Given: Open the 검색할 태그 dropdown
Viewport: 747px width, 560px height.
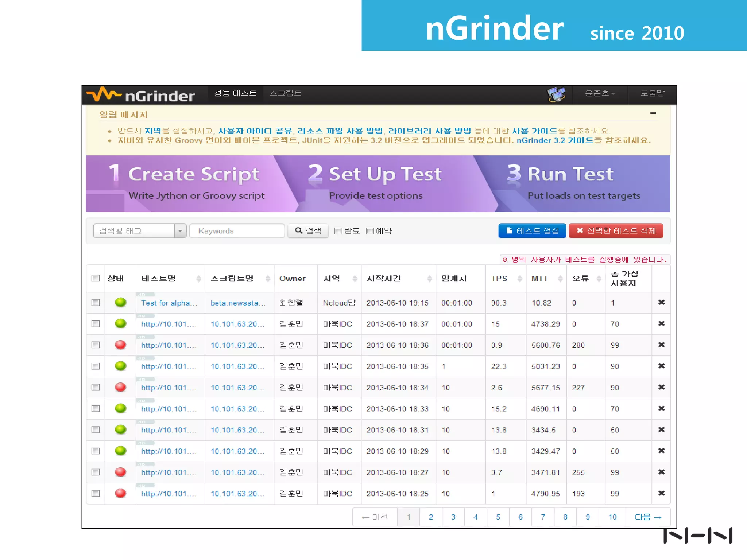Looking at the screenshot, I should pos(180,231).
